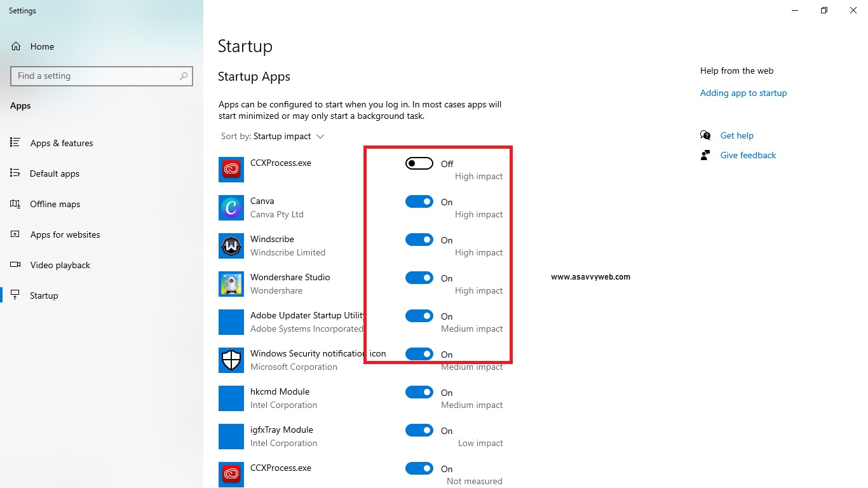Open Offline maps settings
This screenshot has height=488, width=868.
(x=55, y=204)
